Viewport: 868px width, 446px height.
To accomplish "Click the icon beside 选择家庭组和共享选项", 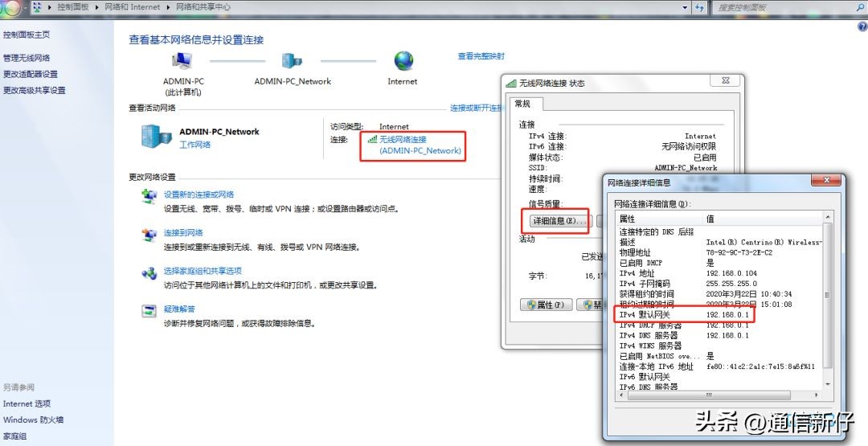I will (149, 272).
